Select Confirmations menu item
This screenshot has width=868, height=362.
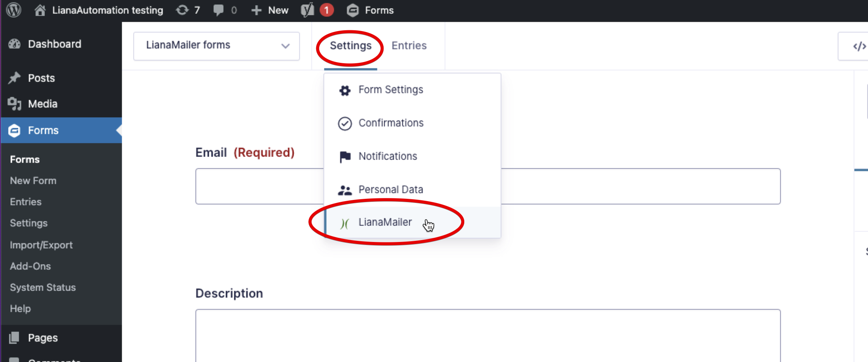tap(412, 123)
